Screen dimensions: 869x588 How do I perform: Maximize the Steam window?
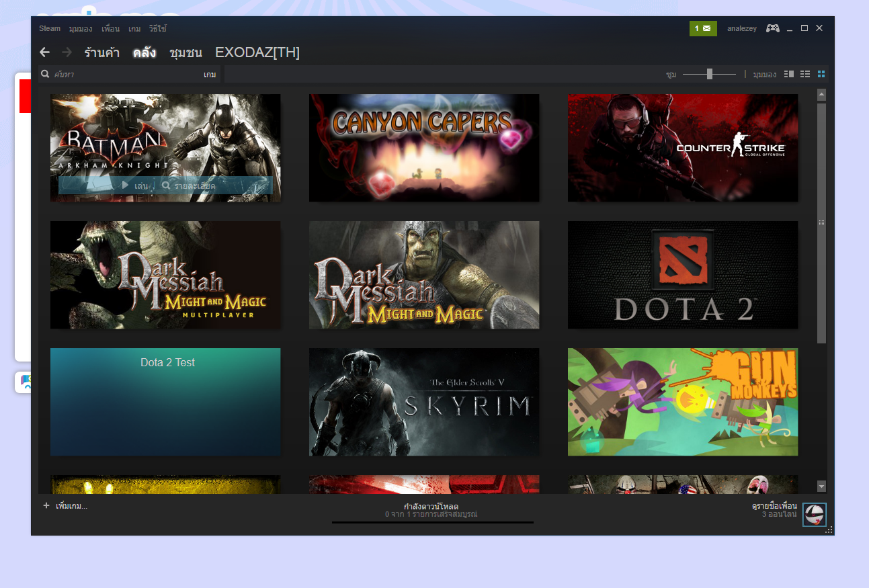[804, 28]
